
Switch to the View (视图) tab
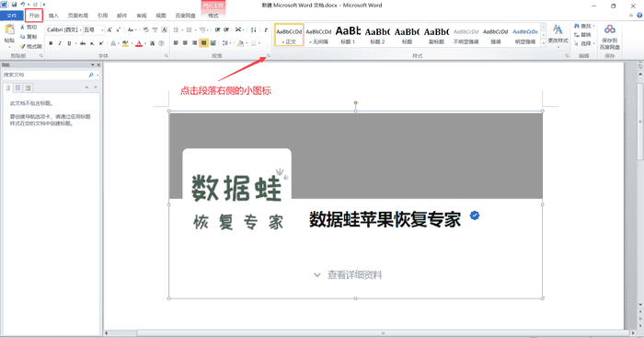tap(161, 16)
